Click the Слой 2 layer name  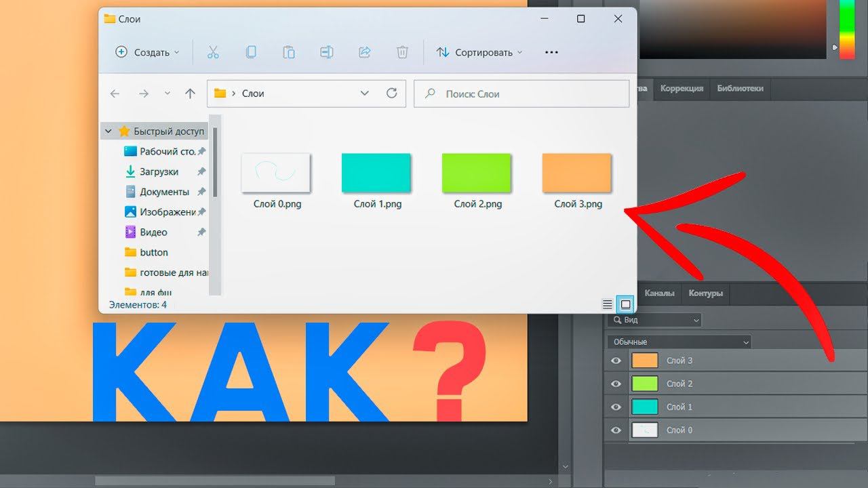point(679,384)
